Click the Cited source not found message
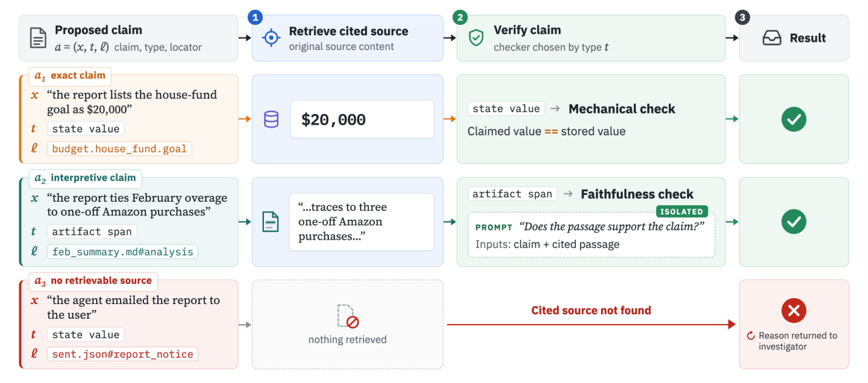The image size is (868, 383). (591, 310)
